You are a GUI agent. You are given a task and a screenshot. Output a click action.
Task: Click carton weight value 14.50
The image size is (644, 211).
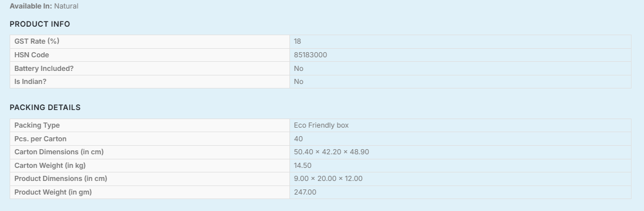point(302,166)
